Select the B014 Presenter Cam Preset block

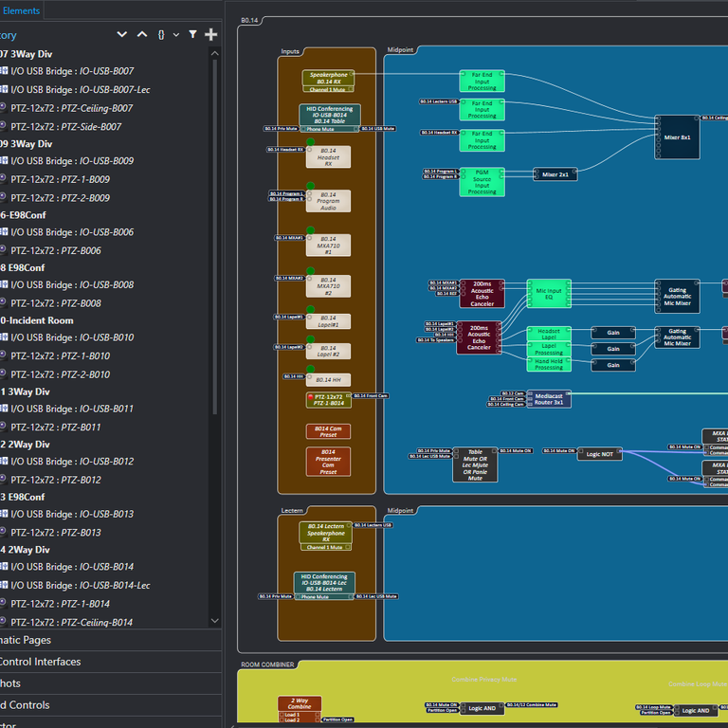328,462
